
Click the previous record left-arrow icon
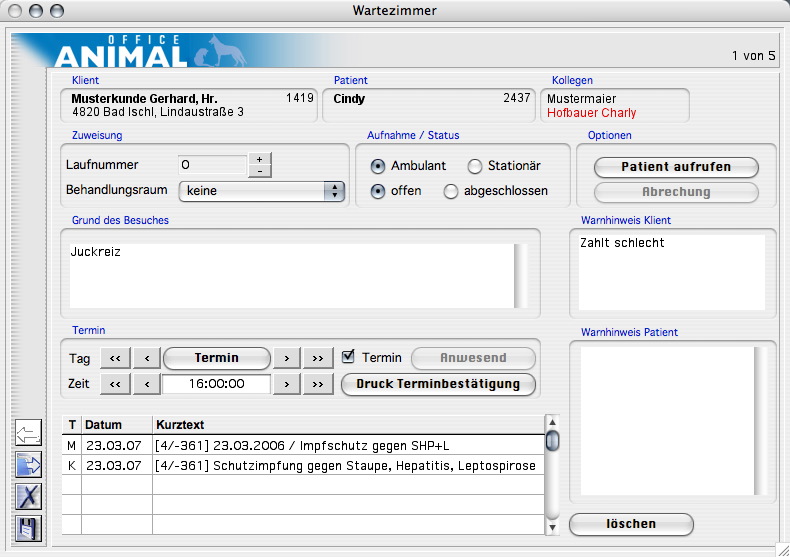pos(29,434)
